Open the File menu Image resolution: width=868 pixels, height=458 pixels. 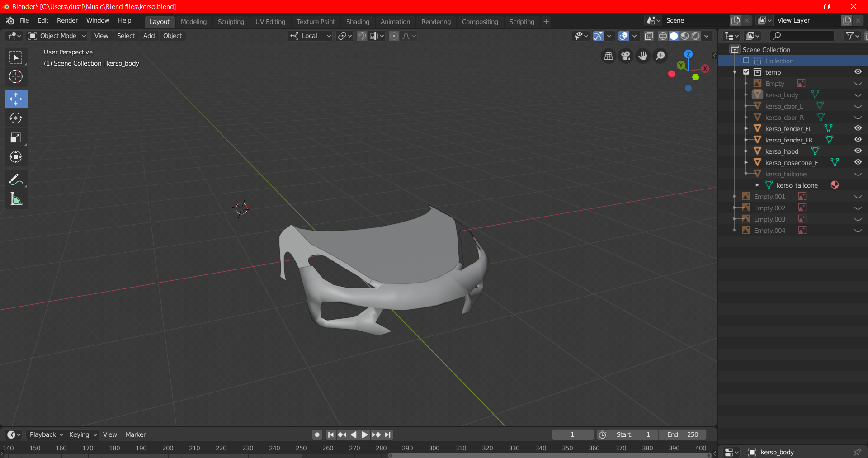(x=24, y=20)
